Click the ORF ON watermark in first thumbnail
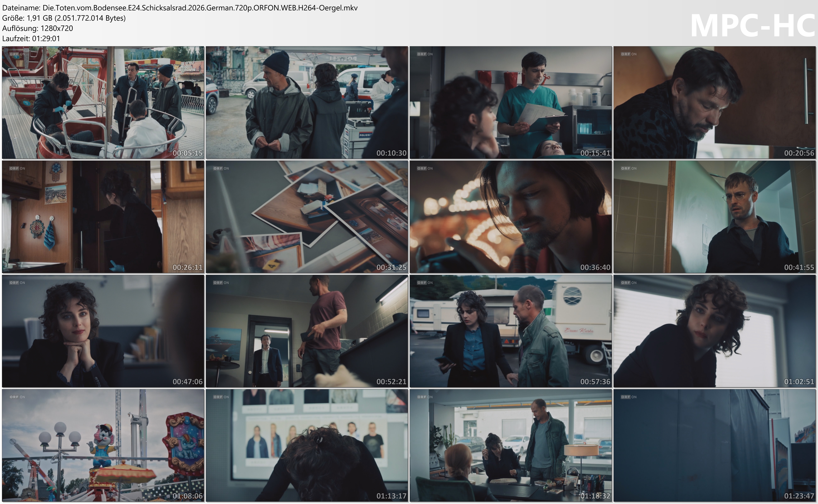Screen dimensions: 818x504 [x=17, y=54]
